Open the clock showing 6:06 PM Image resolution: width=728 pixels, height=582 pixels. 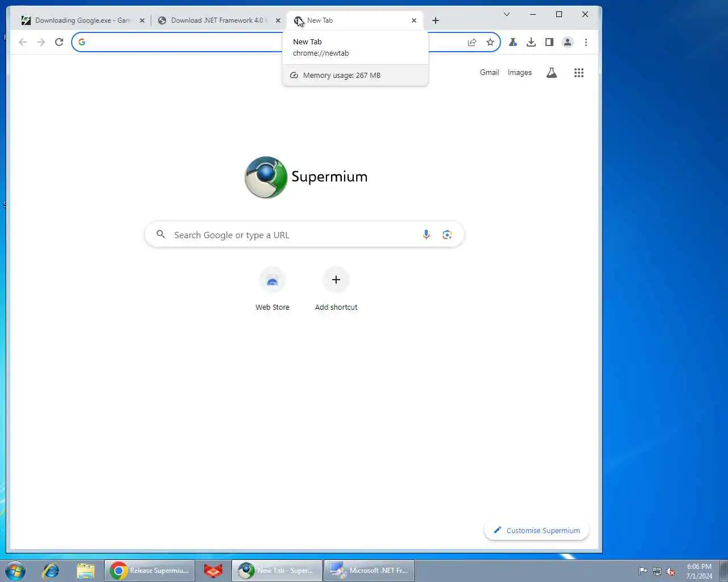(699, 571)
